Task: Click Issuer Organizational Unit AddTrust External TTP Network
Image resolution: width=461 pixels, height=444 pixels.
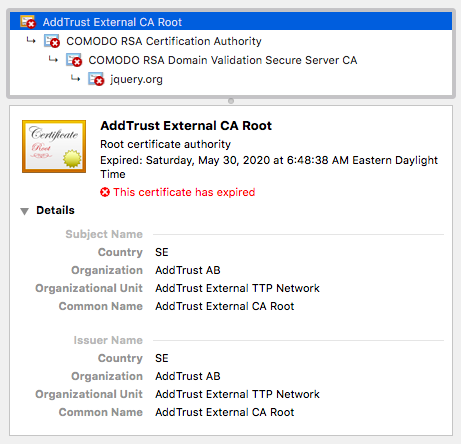Action: [x=237, y=394]
